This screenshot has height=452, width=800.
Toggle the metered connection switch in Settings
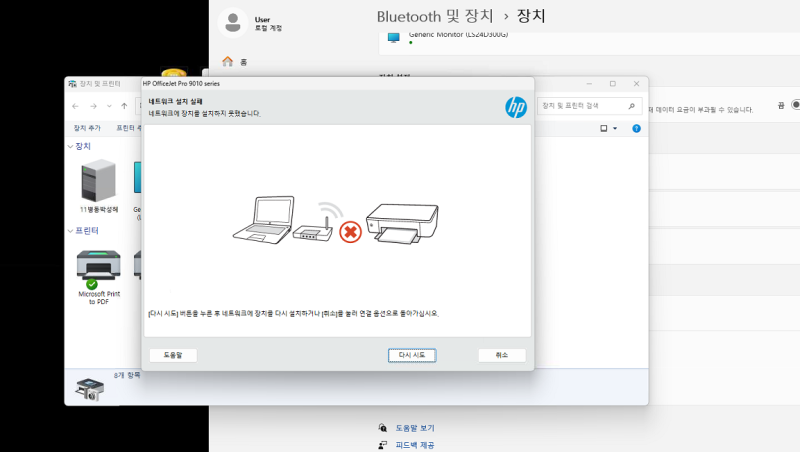coord(795,105)
